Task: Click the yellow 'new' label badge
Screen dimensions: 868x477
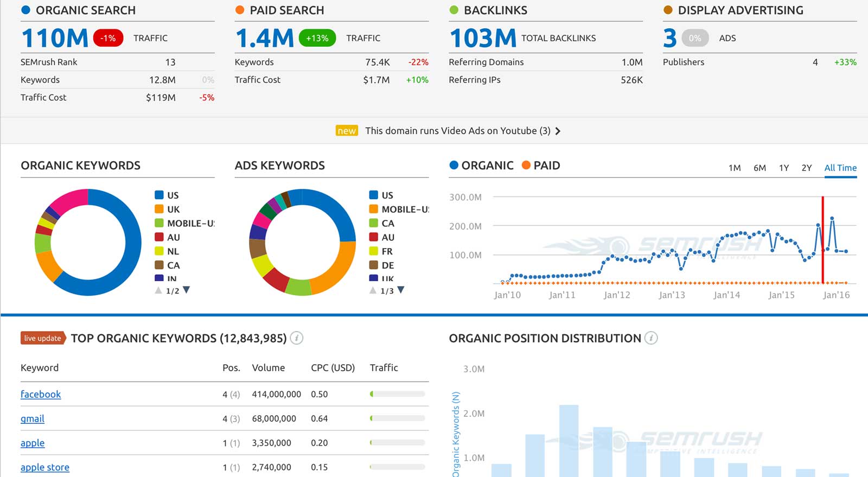Action: click(x=347, y=131)
